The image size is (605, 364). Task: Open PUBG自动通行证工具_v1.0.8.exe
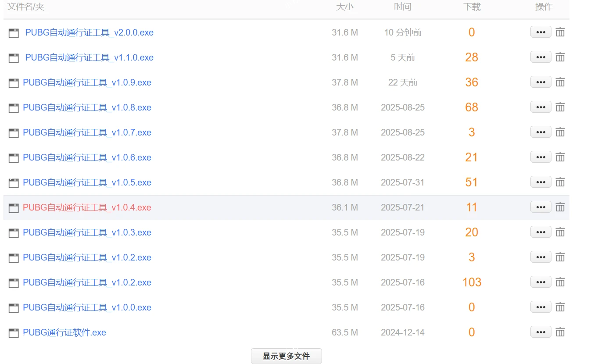click(87, 107)
